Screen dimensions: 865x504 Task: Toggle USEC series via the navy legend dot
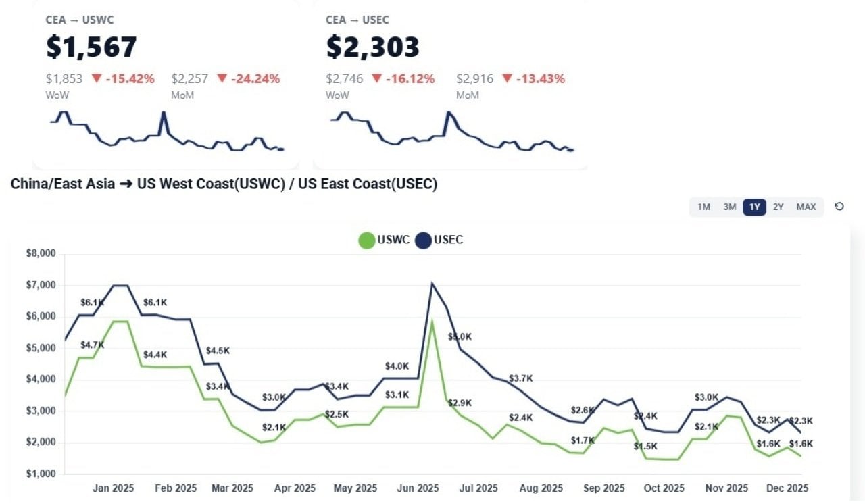click(x=422, y=240)
